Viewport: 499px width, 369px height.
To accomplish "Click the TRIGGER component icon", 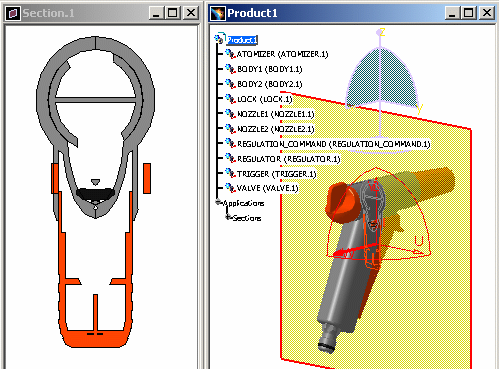I will pos(230,173).
